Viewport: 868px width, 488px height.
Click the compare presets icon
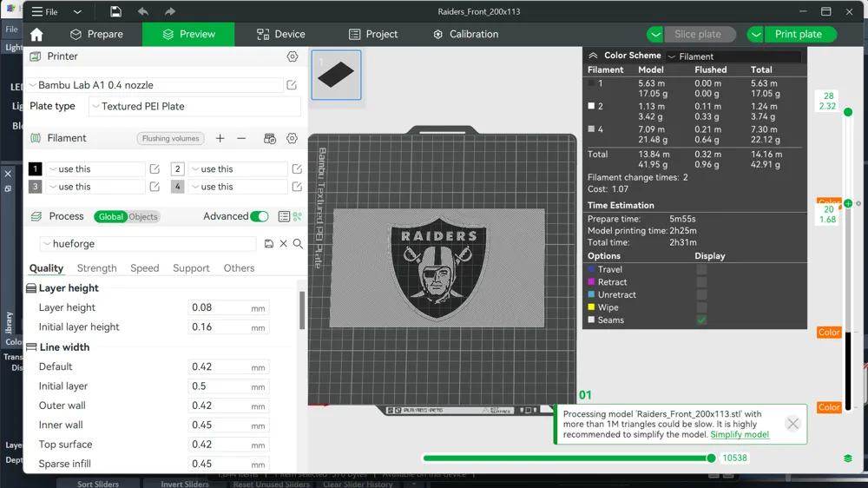click(x=297, y=216)
